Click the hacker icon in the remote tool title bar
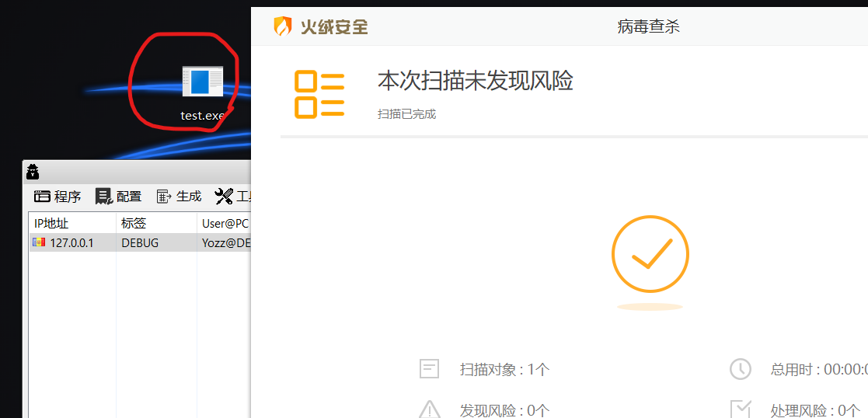Viewport: 868px width, 418px height. coord(33,172)
